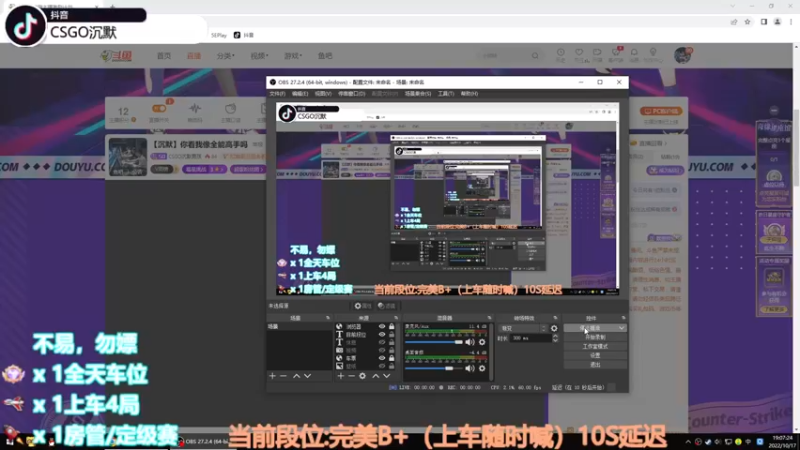Toggle lock on the 浏览器 browser source
This screenshot has height=450, width=800.
[x=392, y=327]
